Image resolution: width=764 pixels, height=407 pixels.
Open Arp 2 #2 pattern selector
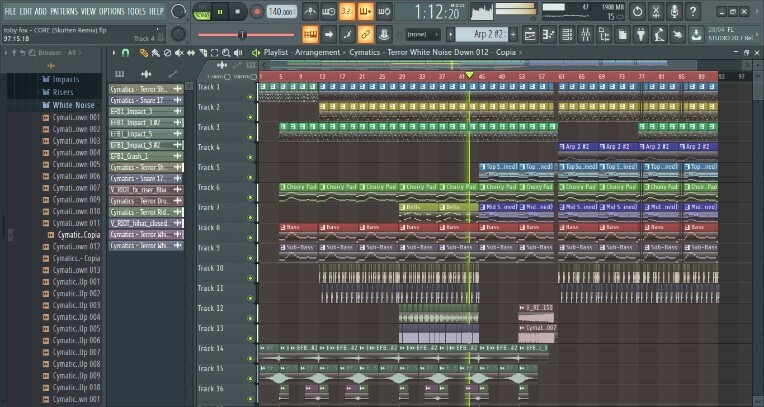(x=481, y=34)
